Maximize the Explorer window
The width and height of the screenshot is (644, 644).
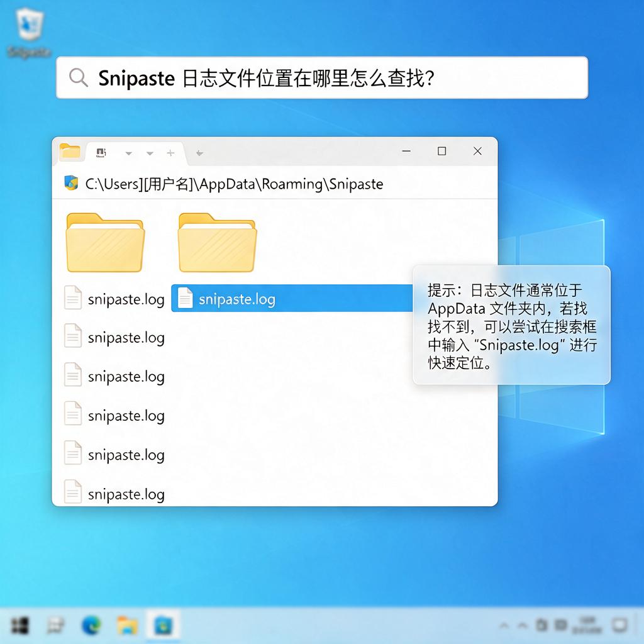coord(442,151)
